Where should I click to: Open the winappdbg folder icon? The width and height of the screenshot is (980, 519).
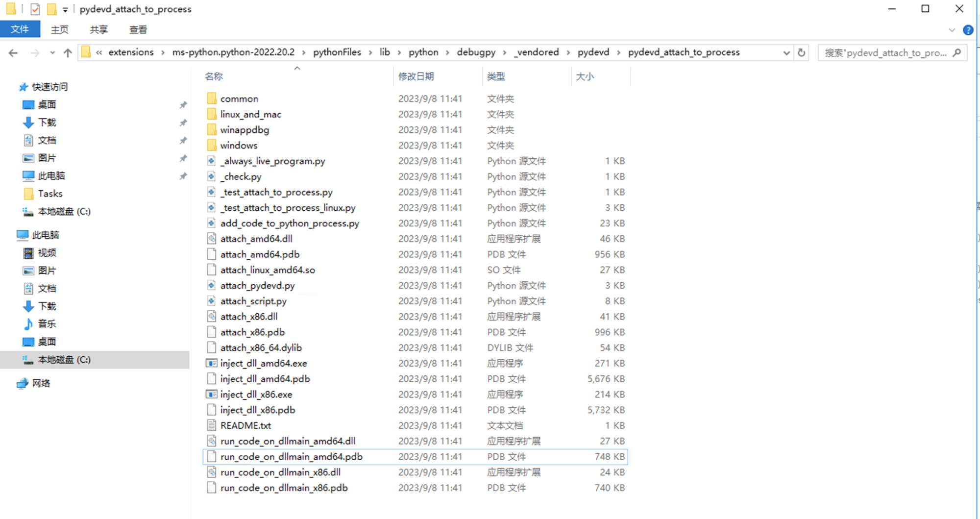coord(211,130)
